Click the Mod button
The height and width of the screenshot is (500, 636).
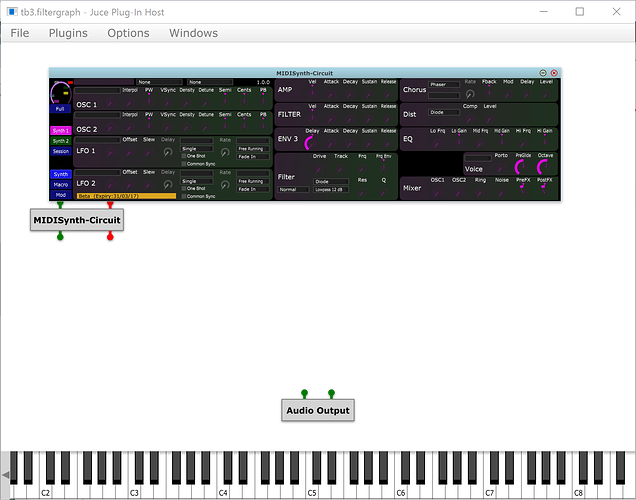click(x=61, y=195)
